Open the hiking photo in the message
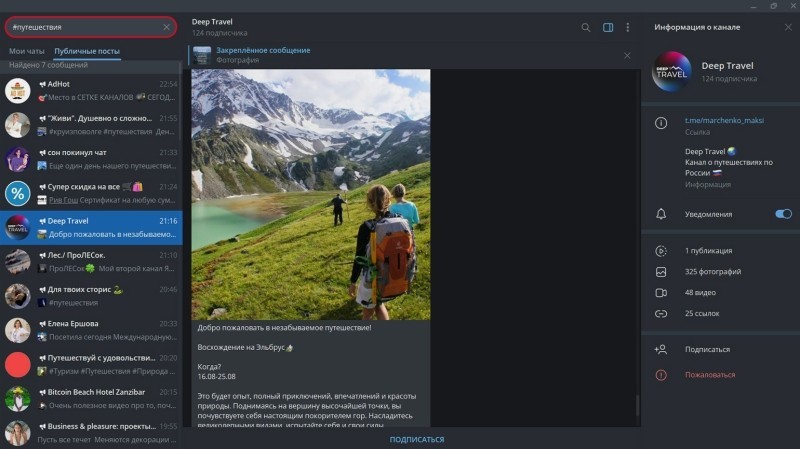 (x=311, y=194)
